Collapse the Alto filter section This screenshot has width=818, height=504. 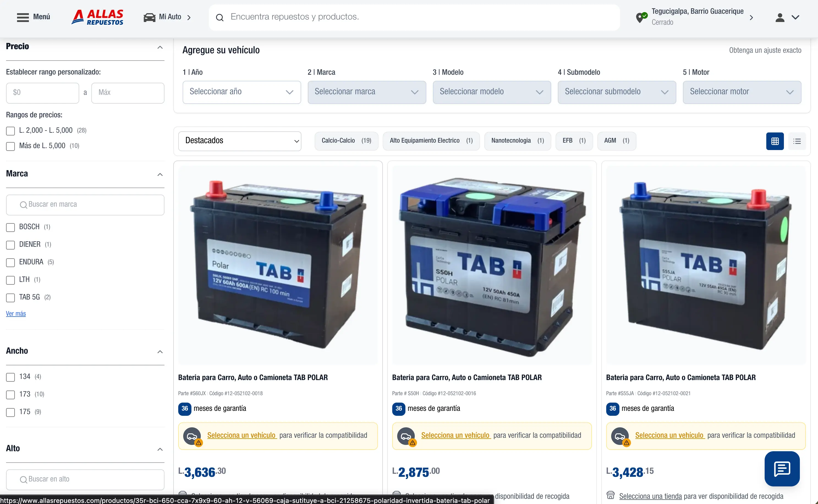160,449
